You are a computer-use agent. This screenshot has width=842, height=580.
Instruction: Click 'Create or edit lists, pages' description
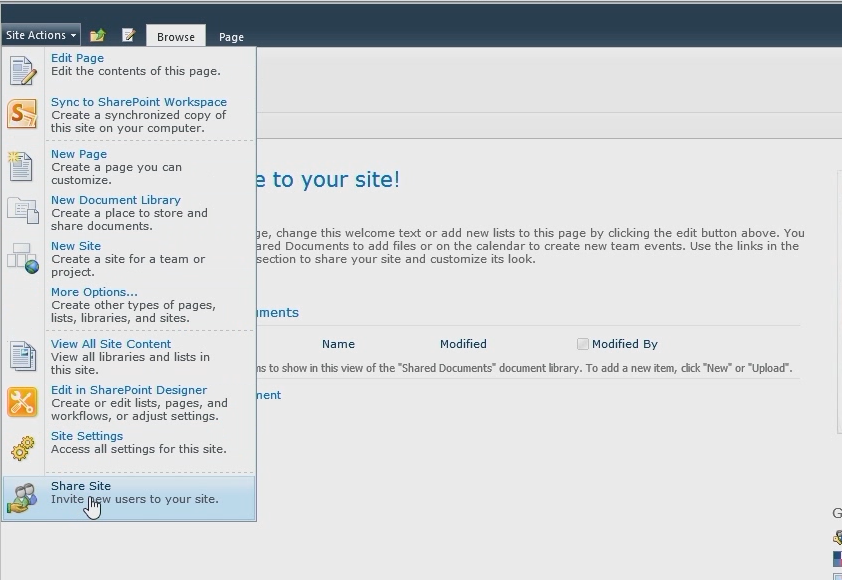139,410
